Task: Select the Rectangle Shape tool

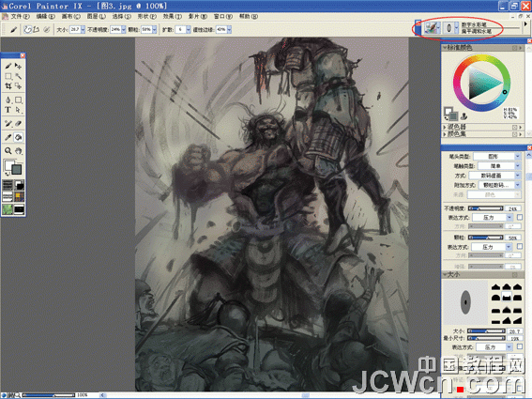Action: (x=19, y=100)
